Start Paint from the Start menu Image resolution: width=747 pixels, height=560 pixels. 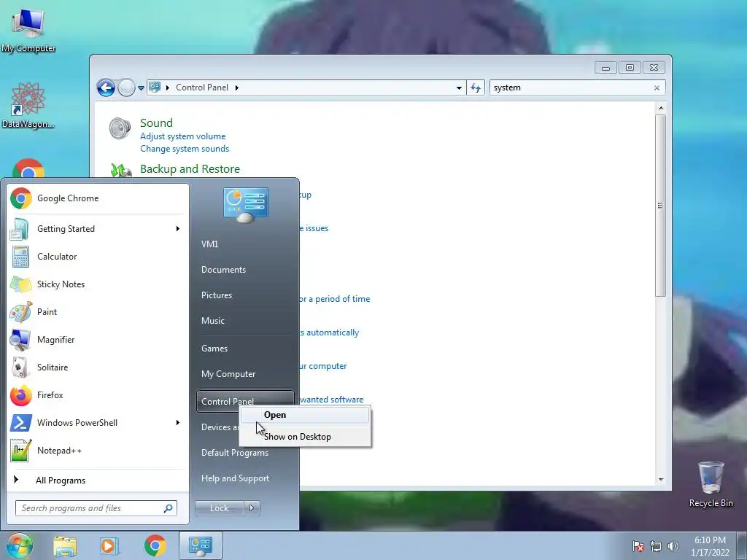pos(98,312)
